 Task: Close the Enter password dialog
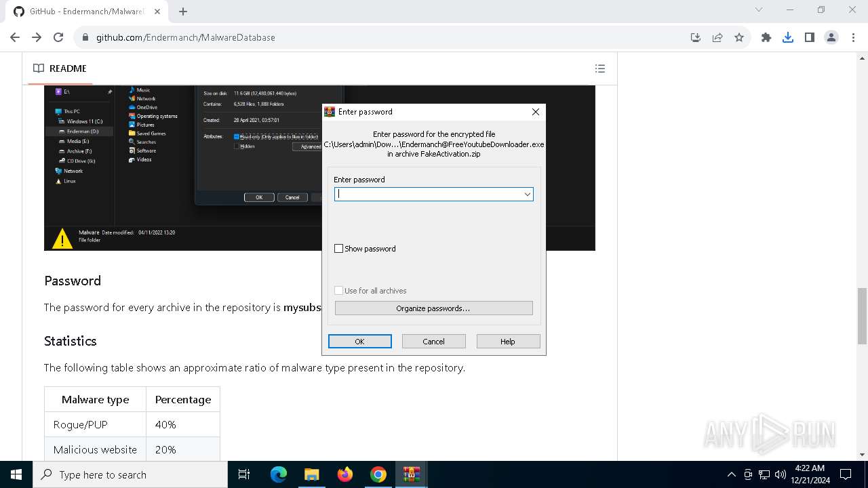tap(536, 112)
